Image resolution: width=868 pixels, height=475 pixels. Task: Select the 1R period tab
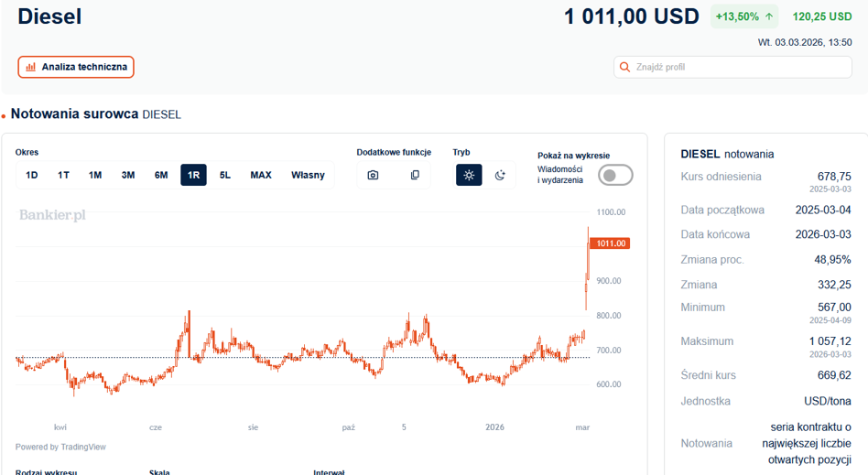pos(193,175)
